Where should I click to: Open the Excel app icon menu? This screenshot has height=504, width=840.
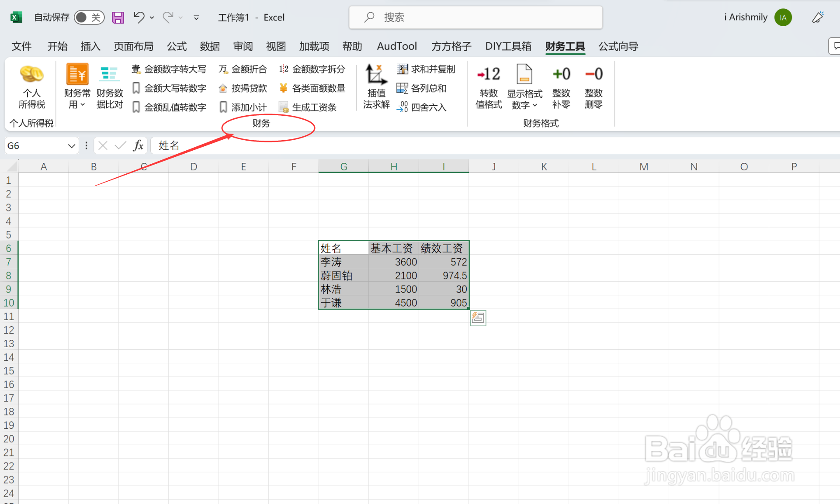tap(16, 17)
